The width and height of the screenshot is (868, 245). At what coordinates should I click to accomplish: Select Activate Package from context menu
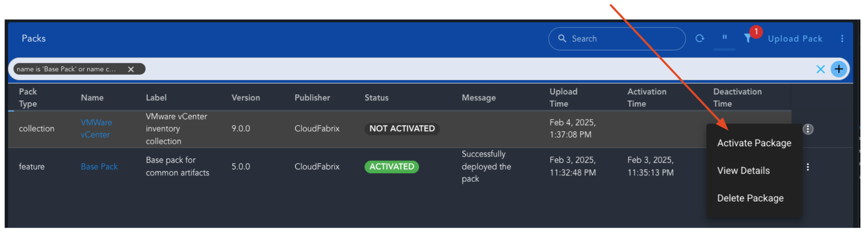coord(754,143)
